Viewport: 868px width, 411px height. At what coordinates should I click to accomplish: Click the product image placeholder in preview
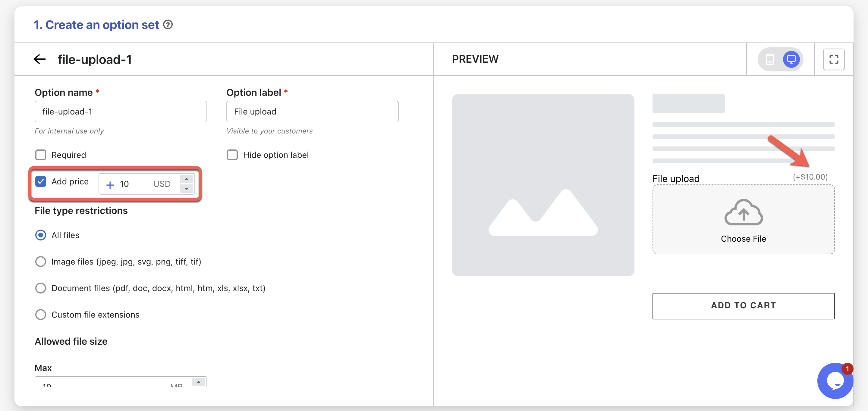point(543,185)
